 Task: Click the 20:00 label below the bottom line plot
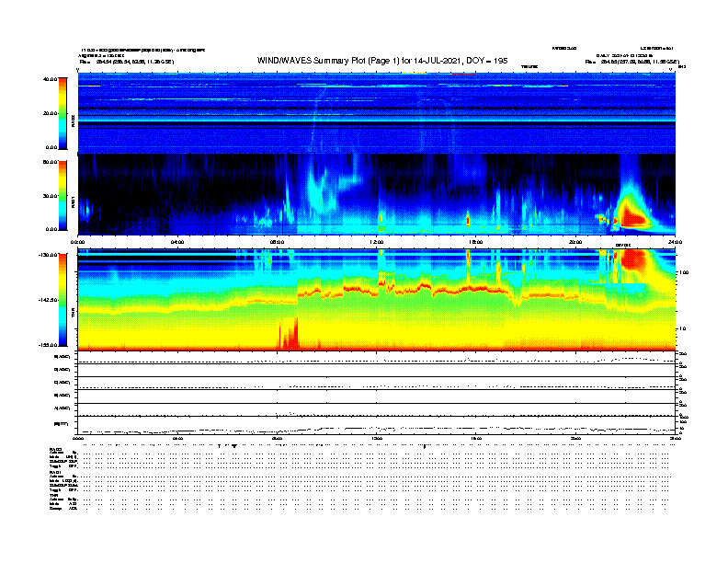pos(575,439)
